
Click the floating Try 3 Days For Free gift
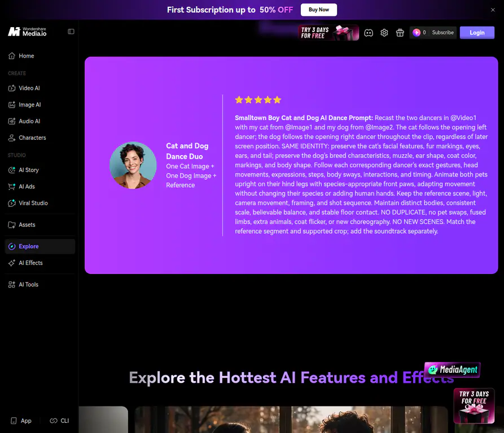point(474,406)
